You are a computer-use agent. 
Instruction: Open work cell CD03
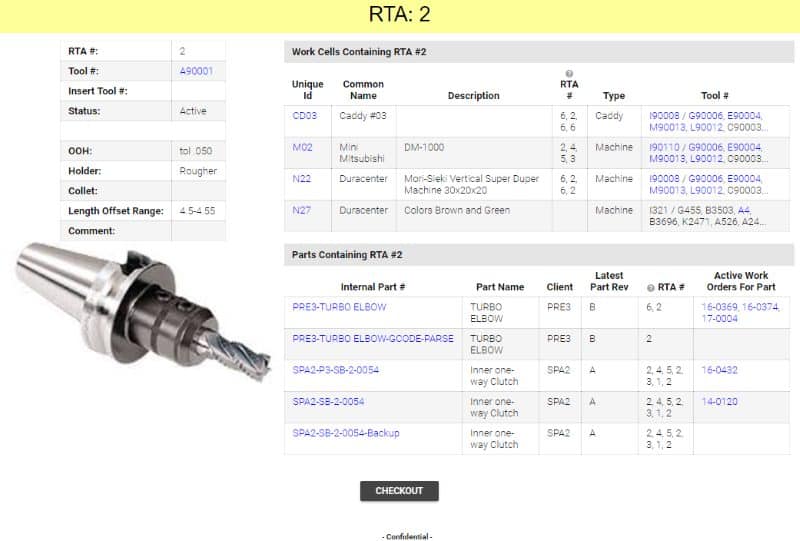[x=305, y=115]
